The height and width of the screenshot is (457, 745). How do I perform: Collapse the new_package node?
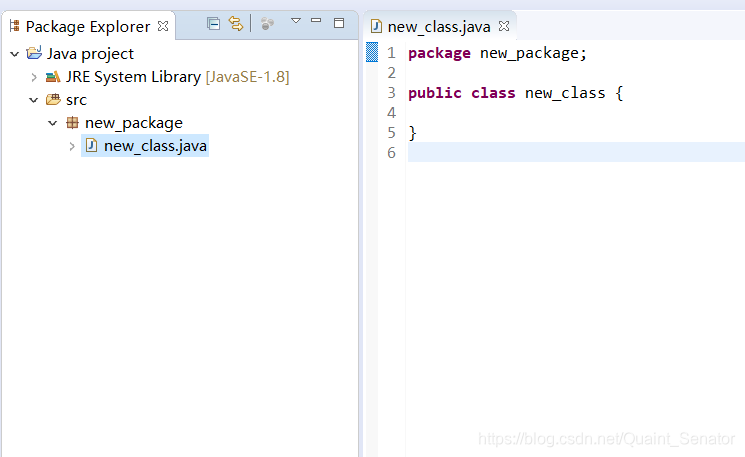point(53,123)
